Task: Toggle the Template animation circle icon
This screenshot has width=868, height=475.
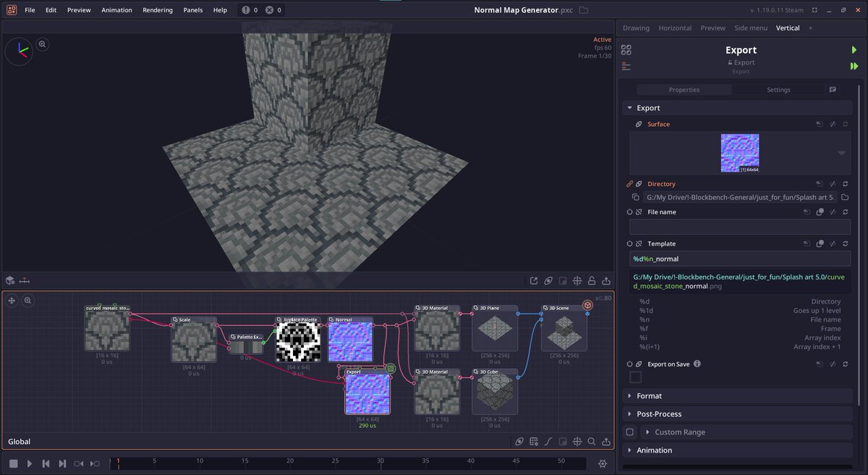Action: point(629,244)
